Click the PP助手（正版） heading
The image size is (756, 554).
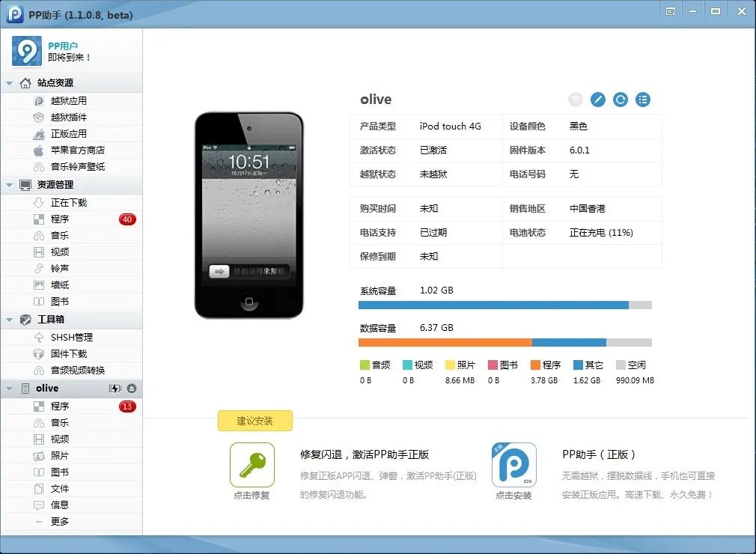(x=600, y=454)
